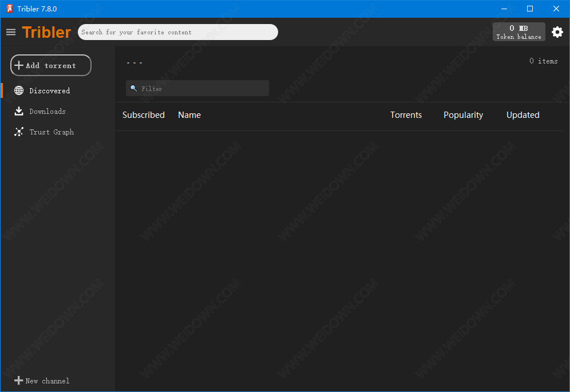Sort by the Subscribed column
The height and width of the screenshot is (392, 570).
tap(144, 115)
